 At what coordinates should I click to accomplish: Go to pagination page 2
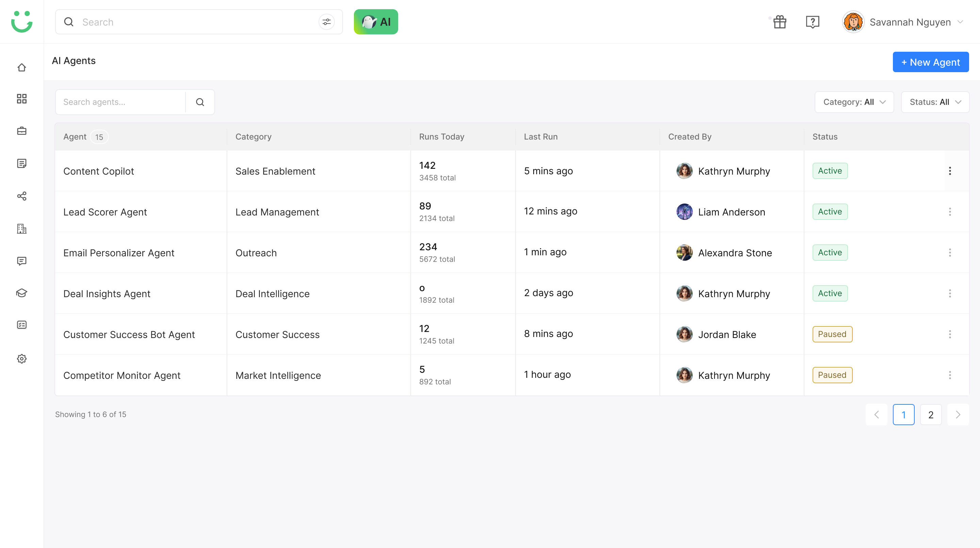931,415
